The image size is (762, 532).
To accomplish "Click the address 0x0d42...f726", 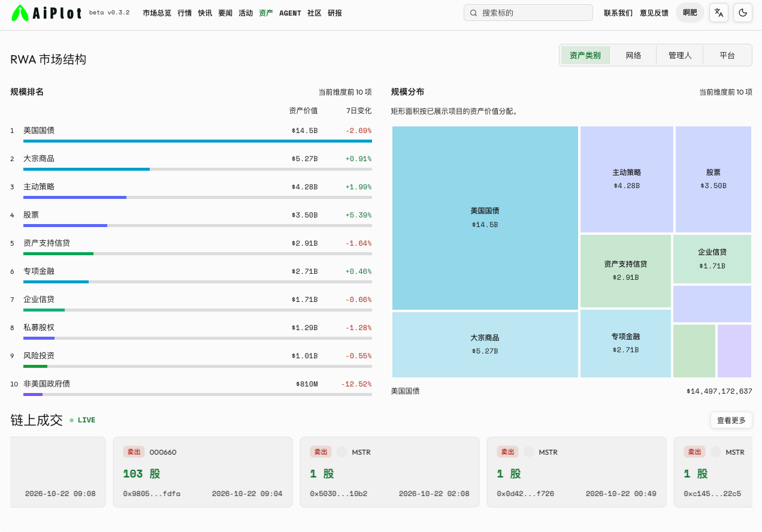I will tap(525, 494).
